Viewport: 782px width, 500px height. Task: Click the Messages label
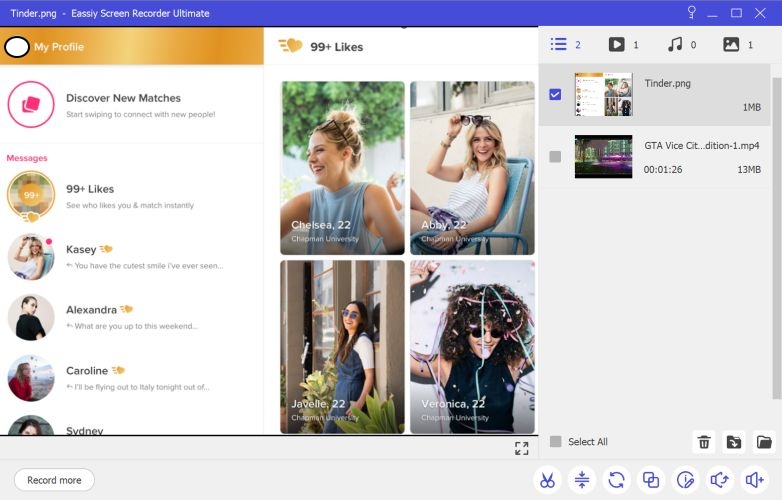[27, 158]
